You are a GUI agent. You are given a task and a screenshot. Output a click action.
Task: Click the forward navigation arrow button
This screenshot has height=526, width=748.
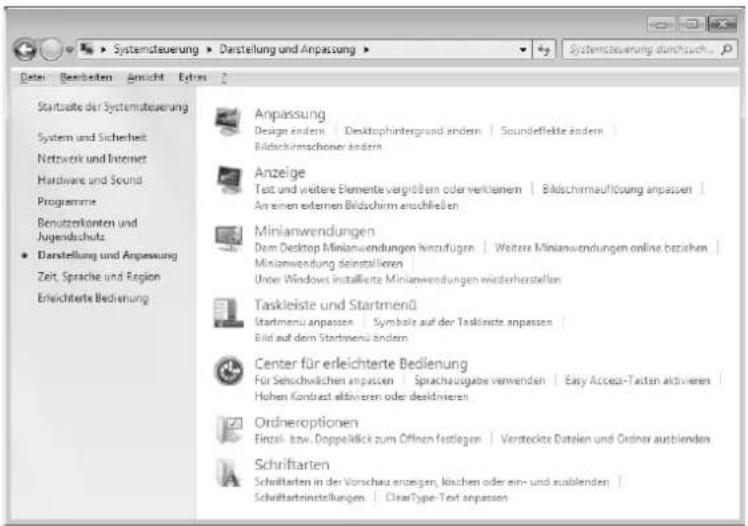pos(51,49)
